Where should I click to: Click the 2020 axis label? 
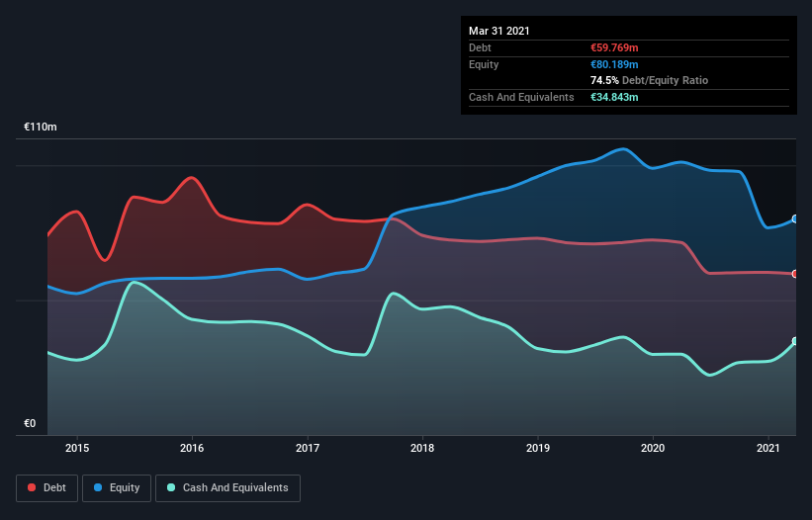click(653, 448)
